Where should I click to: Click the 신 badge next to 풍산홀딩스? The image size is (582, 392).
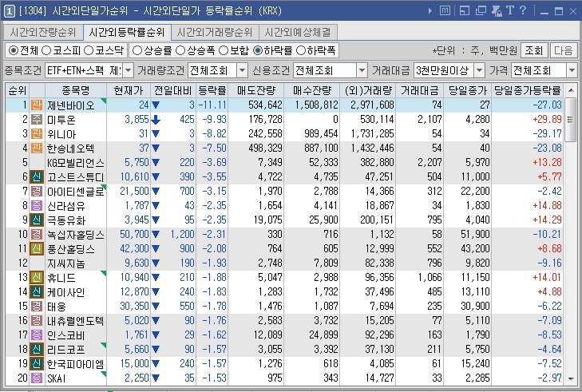(x=37, y=249)
